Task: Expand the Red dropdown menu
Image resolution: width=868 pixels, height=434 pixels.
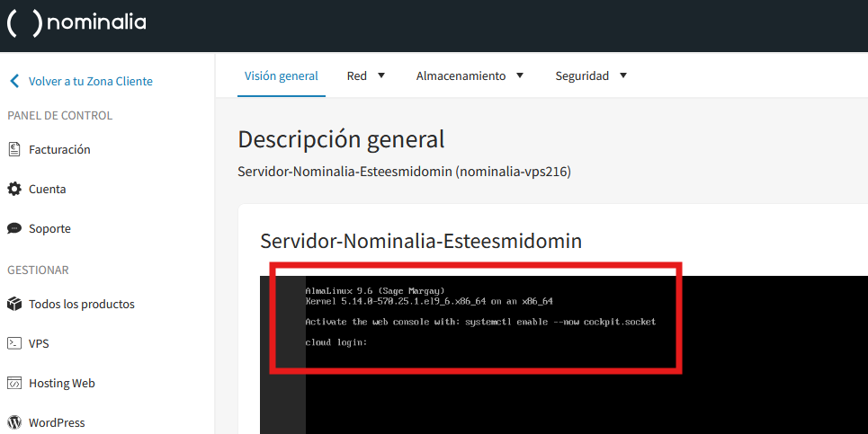Action: (x=366, y=76)
